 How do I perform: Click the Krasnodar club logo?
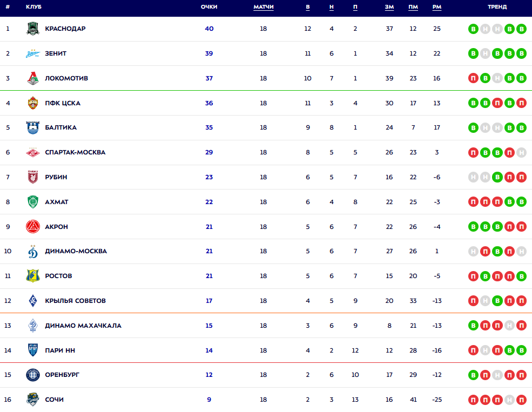coord(33,29)
